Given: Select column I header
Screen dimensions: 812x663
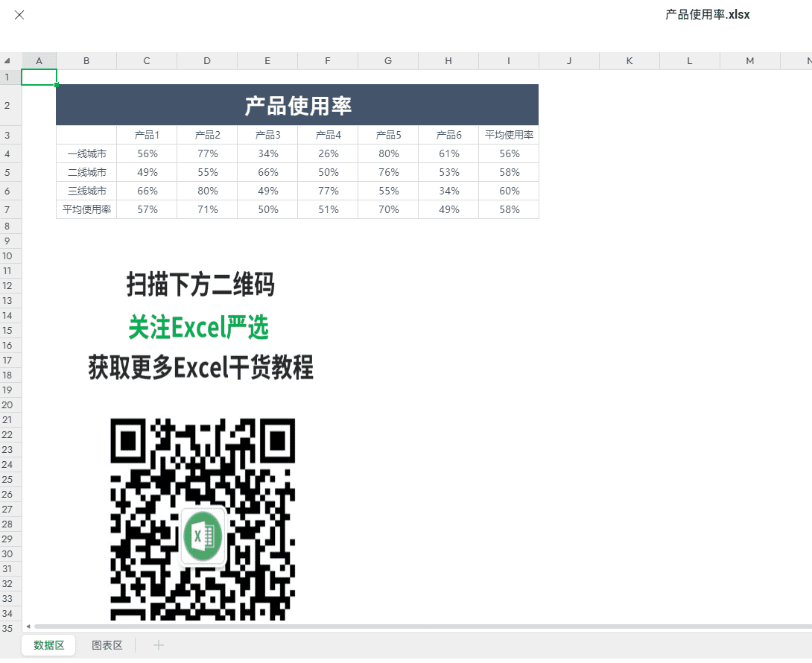Looking at the screenshot, I should tap(509, 60).
